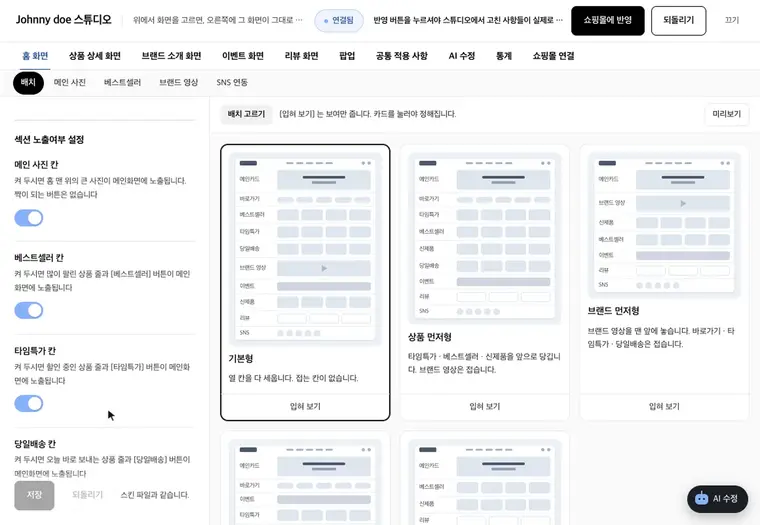
Task: Click the 배치 고르기 label chip
Action: coord(247,114)
